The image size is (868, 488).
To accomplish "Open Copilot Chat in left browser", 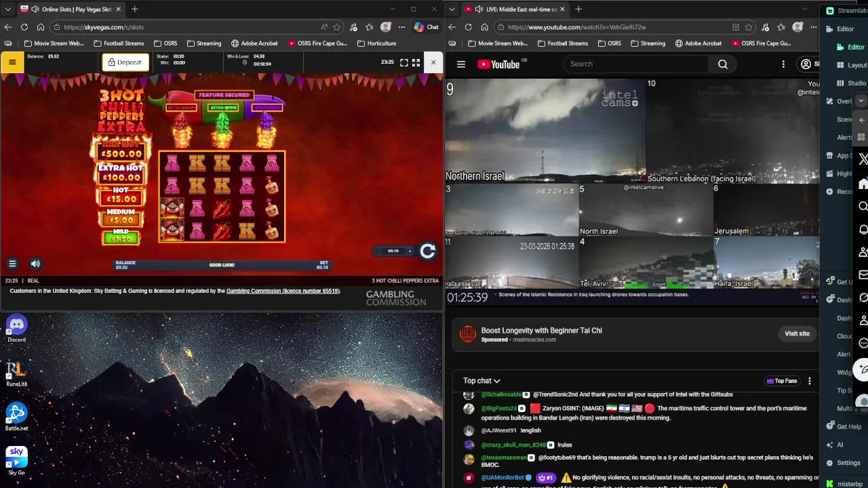I will (426, 27).
